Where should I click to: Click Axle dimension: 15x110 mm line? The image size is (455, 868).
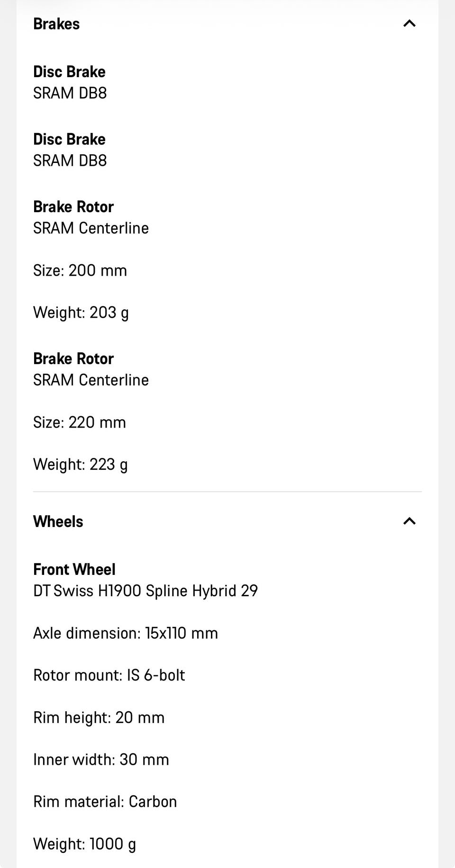126,633
